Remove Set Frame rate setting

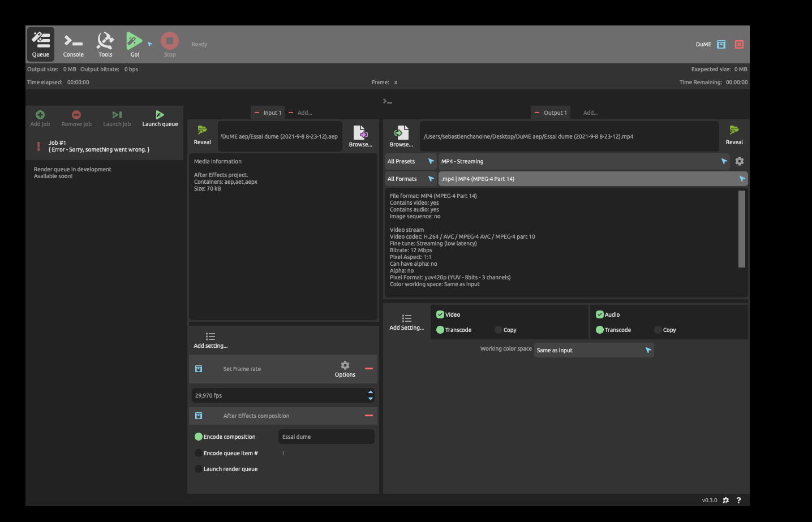[x=369, y=369]
